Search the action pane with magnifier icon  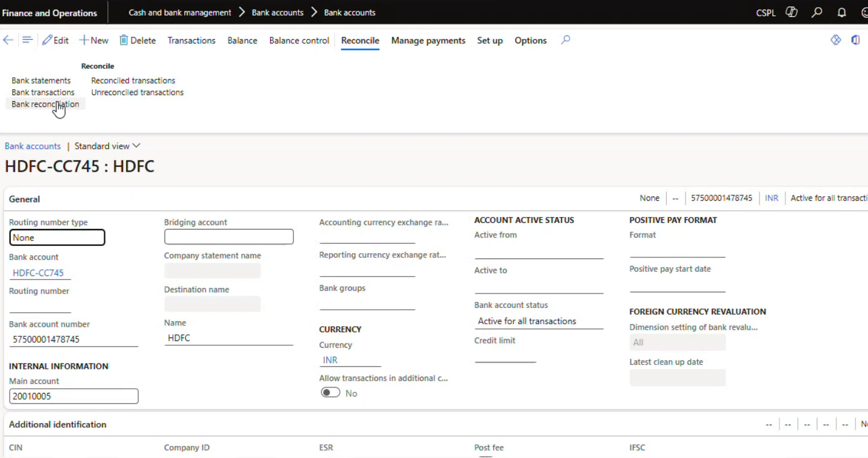point(565,40)
